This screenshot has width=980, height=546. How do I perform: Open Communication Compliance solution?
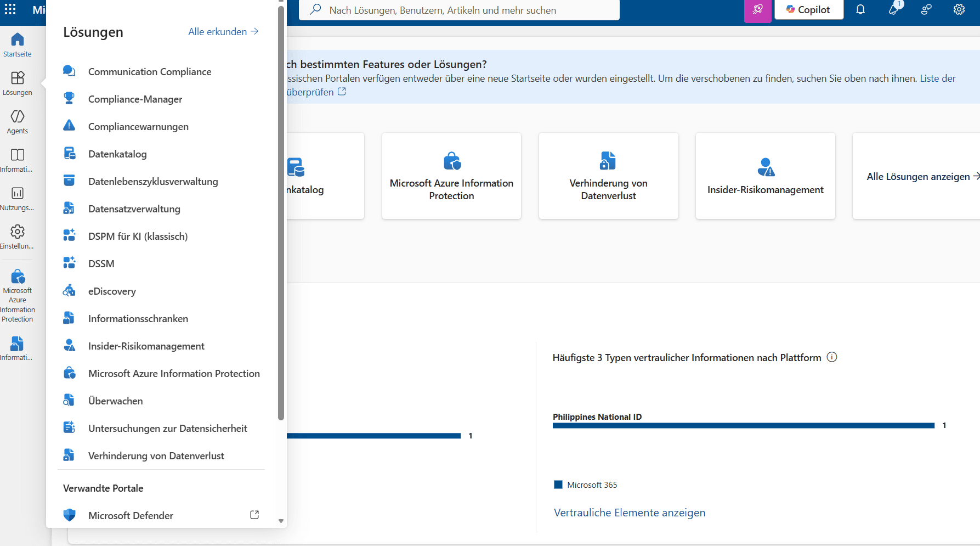(x=150, y=71)
